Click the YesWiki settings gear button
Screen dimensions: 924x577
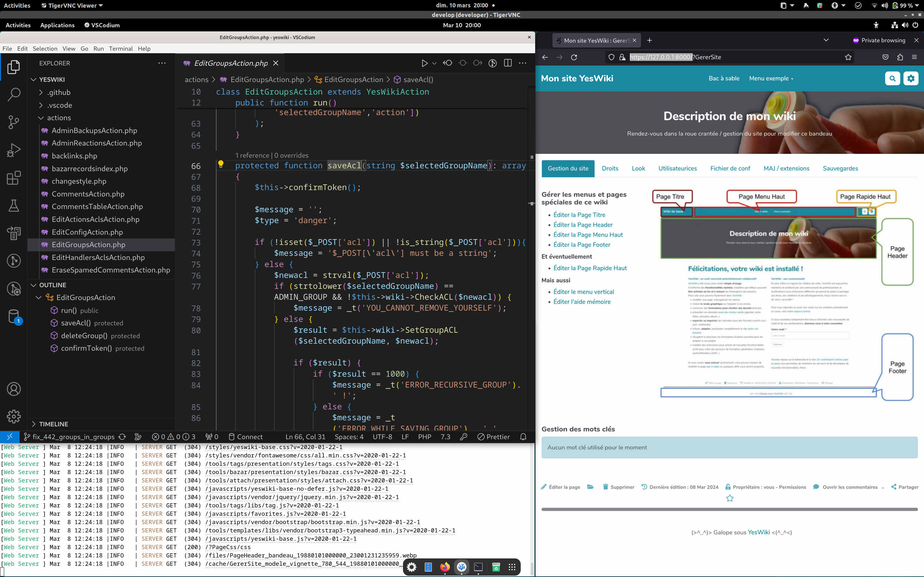911,79
